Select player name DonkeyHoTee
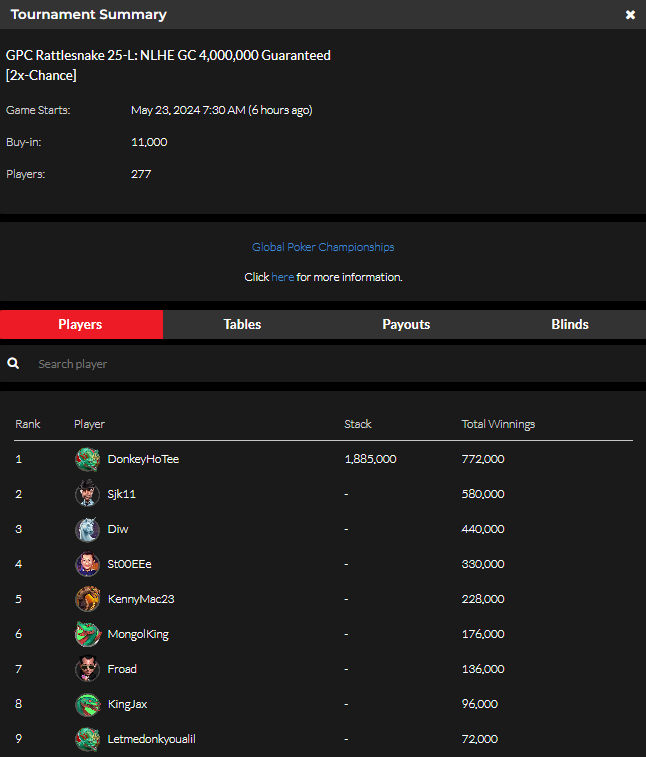The image size is (646, 757). (x=143, y=459)
